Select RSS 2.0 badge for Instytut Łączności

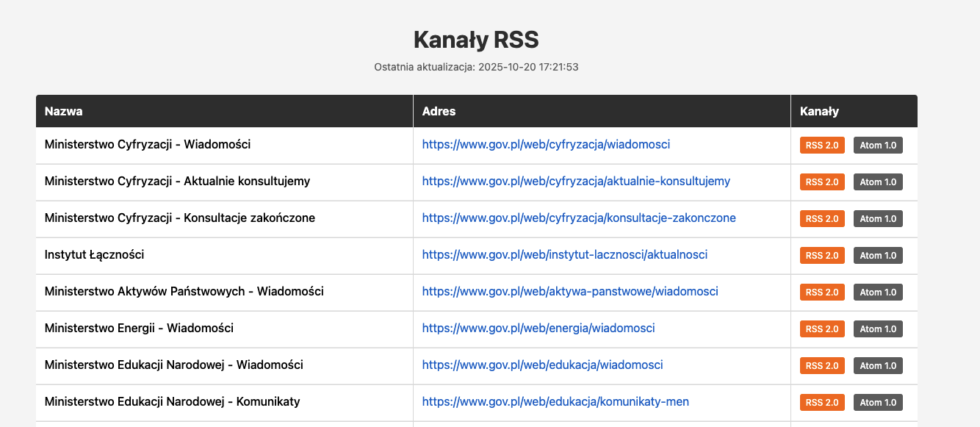pyautogui.click(x=822, y=256)
